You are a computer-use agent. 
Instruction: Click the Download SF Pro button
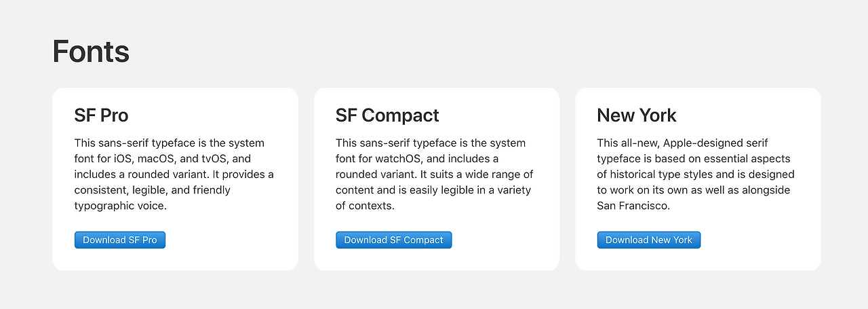(x=119, y=240)
